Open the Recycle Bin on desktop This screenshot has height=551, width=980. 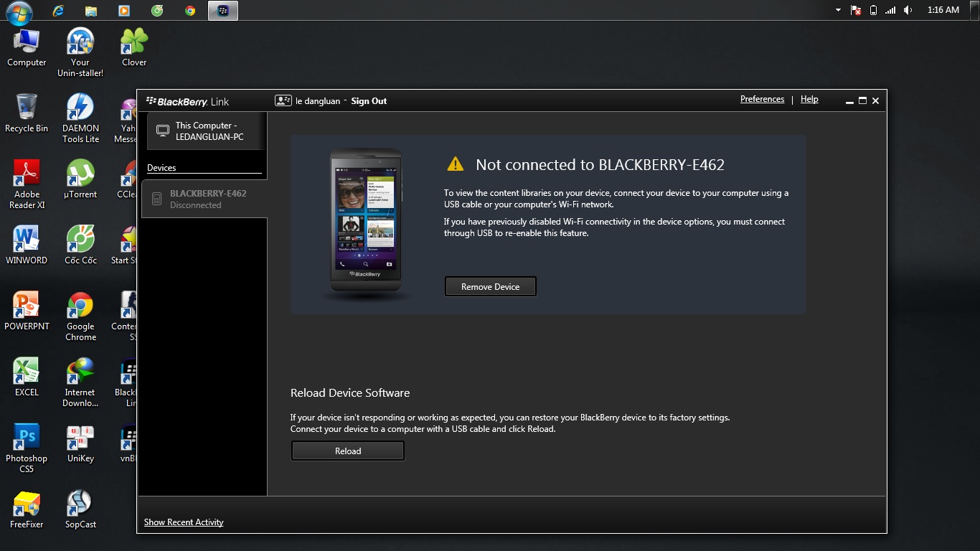27,113
